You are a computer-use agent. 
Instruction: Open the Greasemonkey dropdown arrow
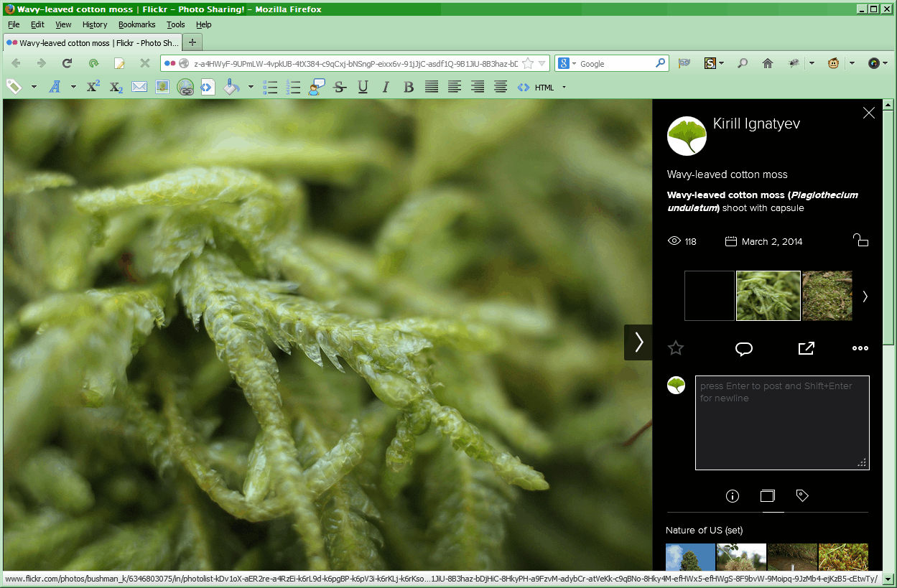(x=852, y=63)
